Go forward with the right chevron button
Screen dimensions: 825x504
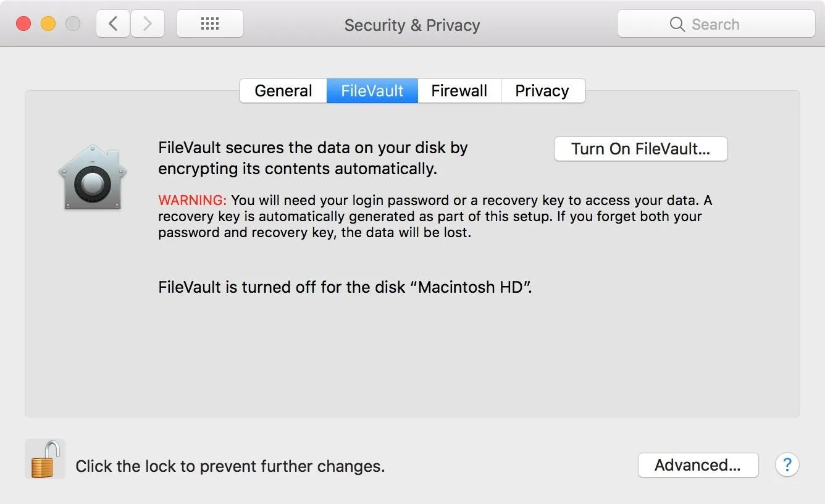click(147, 24)
